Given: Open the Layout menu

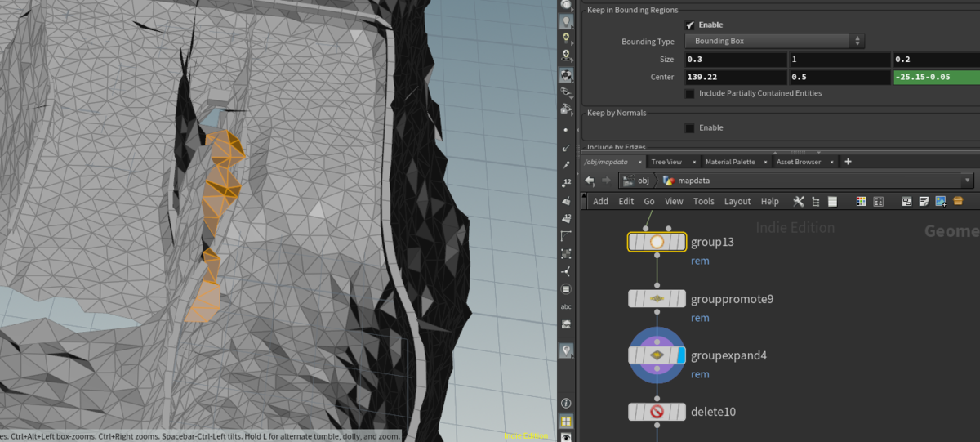Looking at the screenshot, I should click(737, 201).
